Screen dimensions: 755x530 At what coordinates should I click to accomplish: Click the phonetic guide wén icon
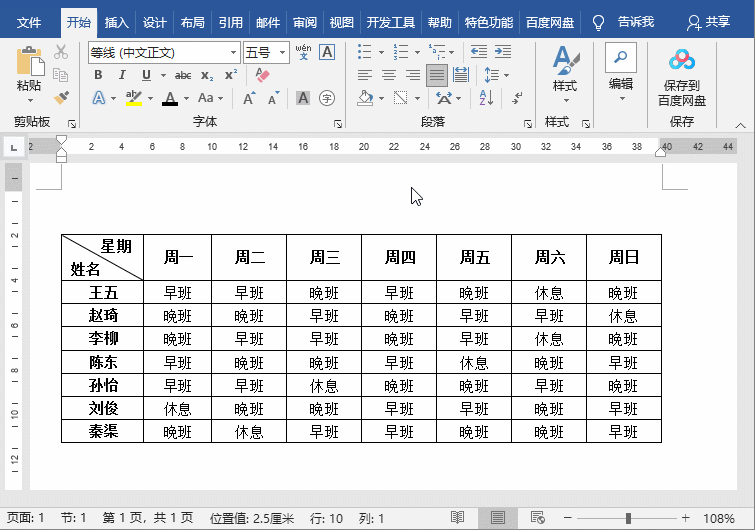[x=303, y=52]
